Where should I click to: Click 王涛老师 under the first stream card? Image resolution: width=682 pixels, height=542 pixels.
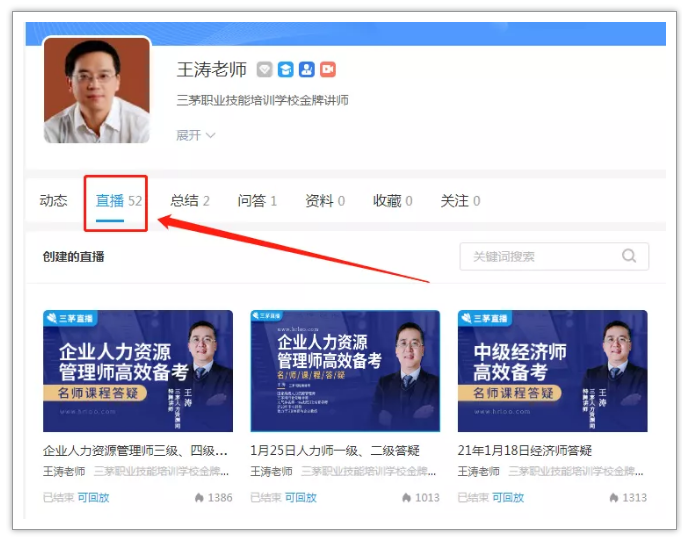click(x=64, y=471)
